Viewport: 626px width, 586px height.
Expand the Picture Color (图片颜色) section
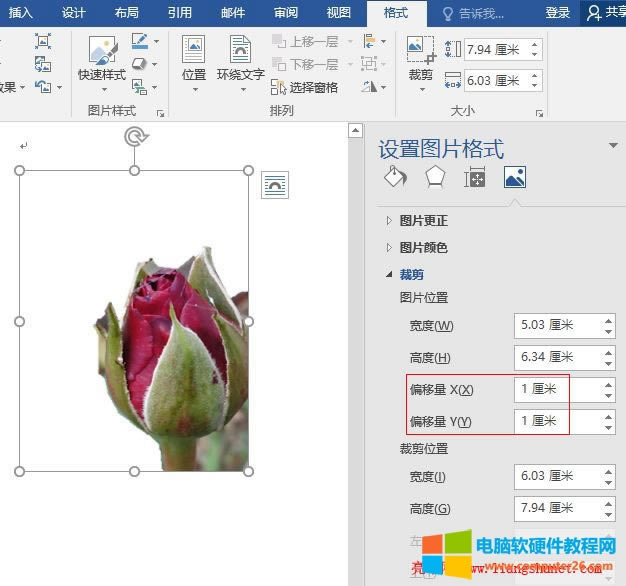(x=423, y=247)
